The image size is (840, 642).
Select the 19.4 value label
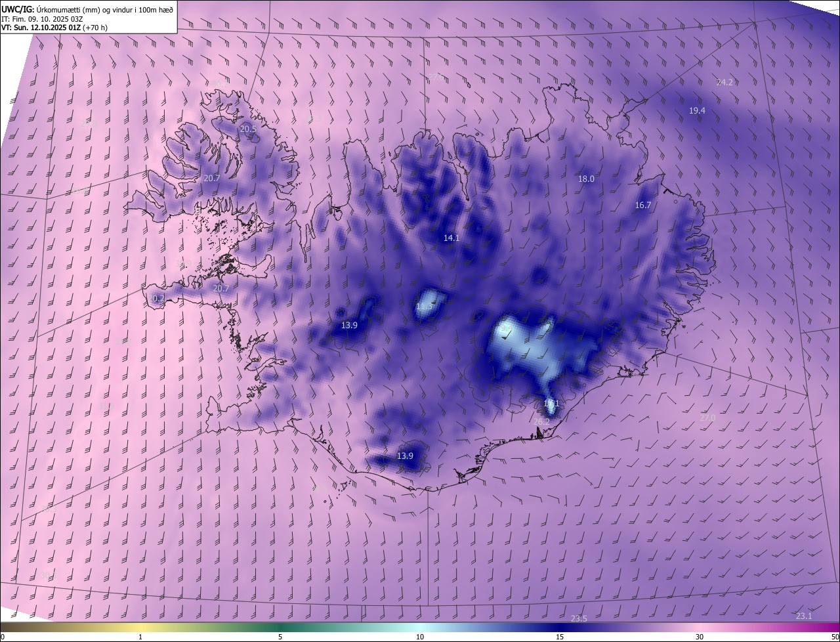pyautogui.click(x=697, y=111)
